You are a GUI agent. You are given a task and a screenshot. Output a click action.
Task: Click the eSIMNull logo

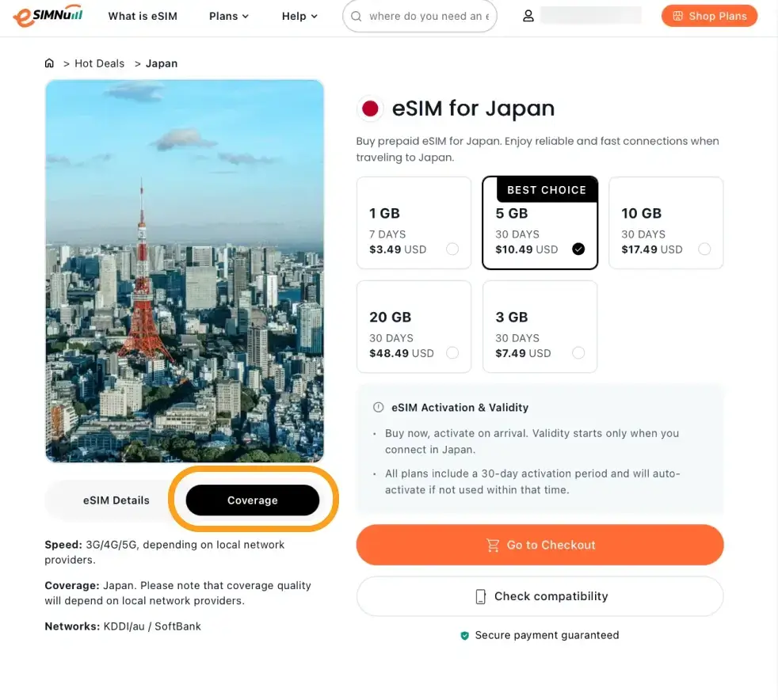48,17
